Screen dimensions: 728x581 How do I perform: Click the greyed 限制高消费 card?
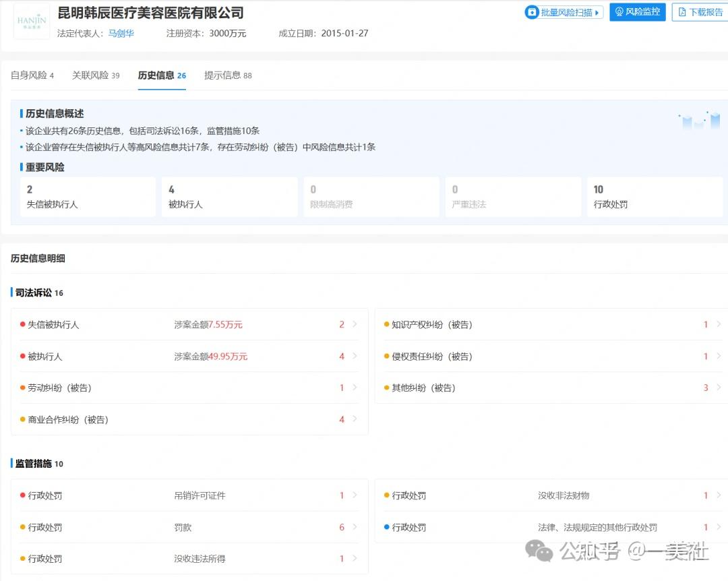tap(371, 197)
